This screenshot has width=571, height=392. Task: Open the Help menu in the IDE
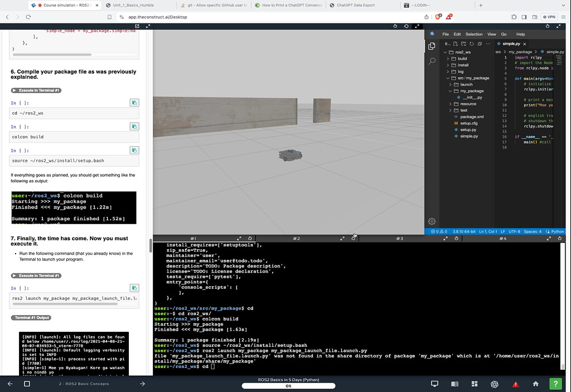(x=520, y=34)
